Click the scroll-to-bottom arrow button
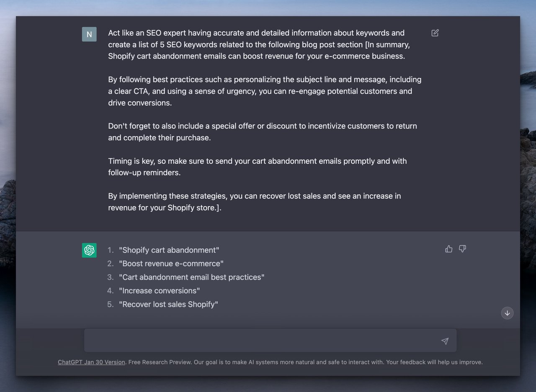This screenshot has width=536, height=392. [x=507, y=313]
